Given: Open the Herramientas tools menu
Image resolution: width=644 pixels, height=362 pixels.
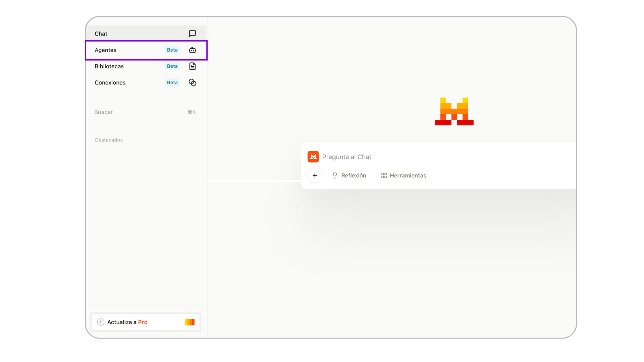Looking at the screenshot, I should (x=404, y=176).
